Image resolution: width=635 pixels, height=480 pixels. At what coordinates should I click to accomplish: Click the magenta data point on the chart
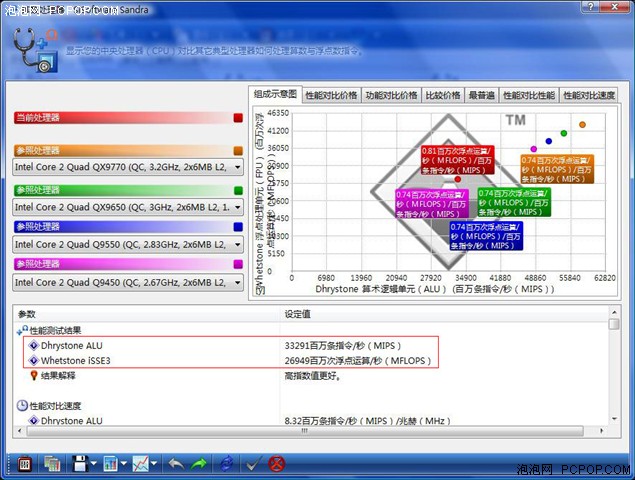pos(534,149)
